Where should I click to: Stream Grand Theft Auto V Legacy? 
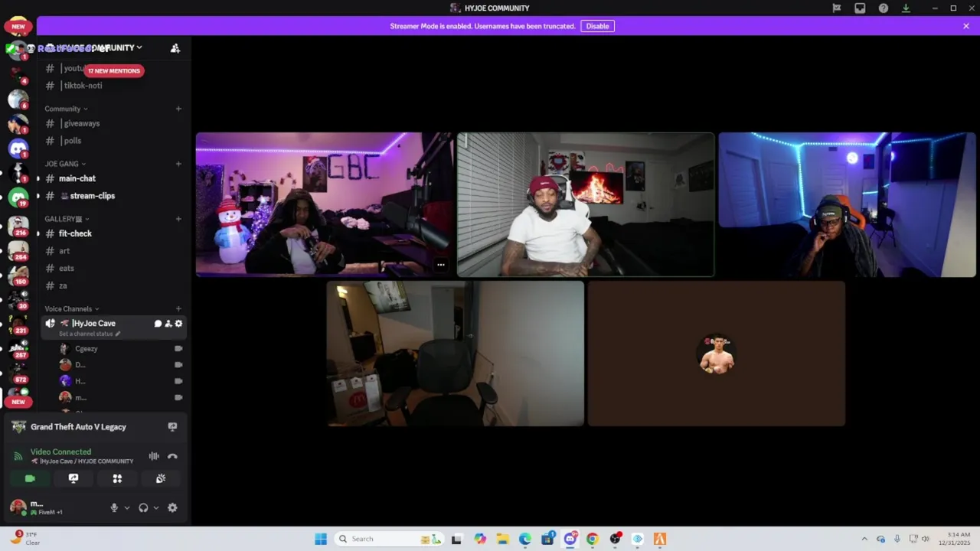pos(172,427)
